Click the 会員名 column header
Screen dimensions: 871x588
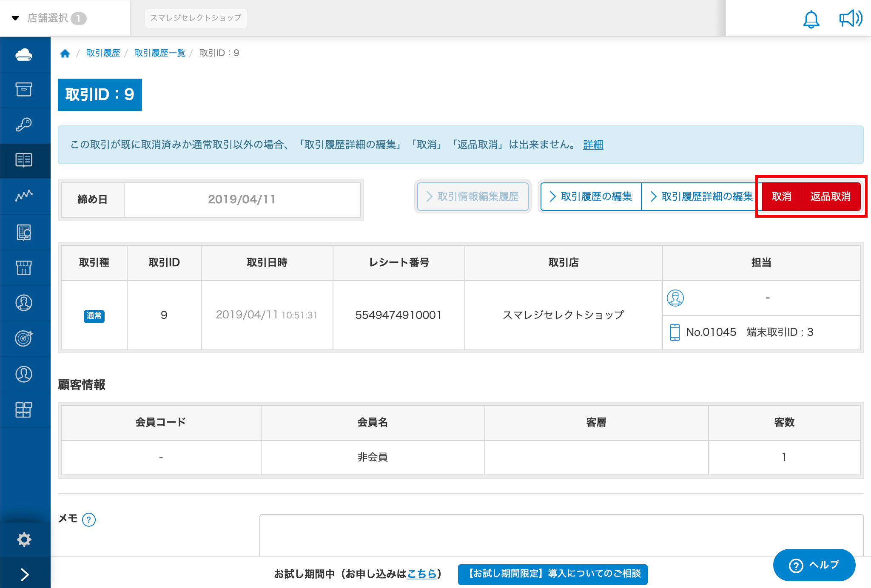point(373,423)
